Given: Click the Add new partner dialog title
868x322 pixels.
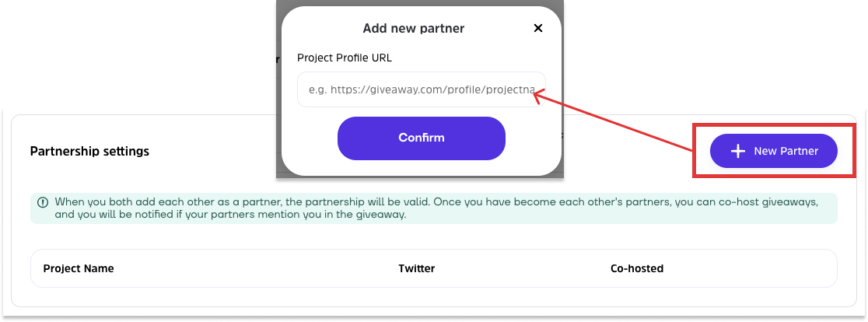Looking at the screenshot, I should coord(413,28).
